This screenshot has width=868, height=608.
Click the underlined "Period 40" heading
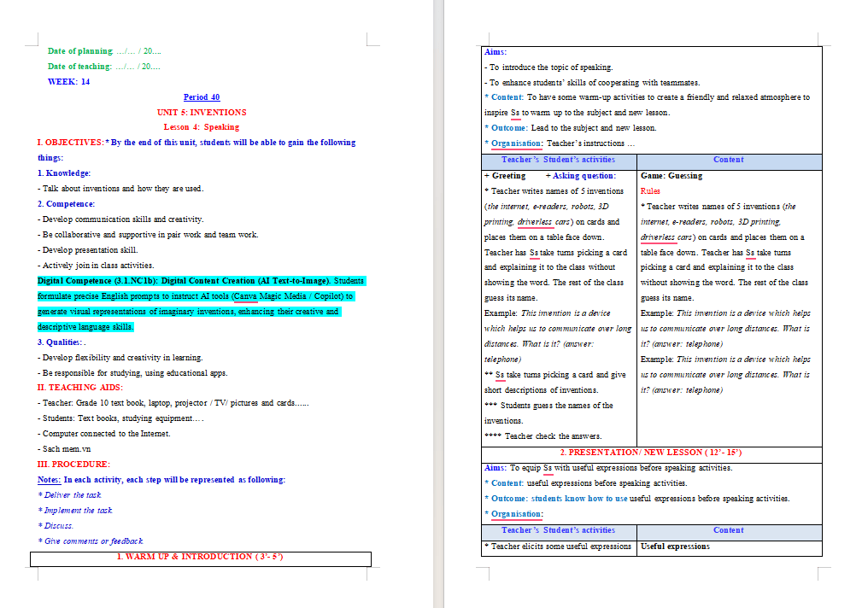coord(202,96)
